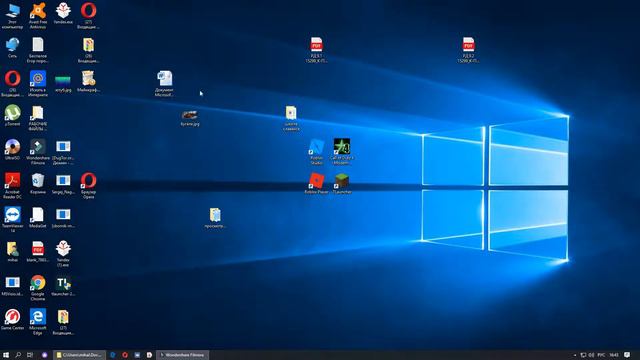Select the Google Chrome desktop shortcut
This screenshot has width=640, height=360.
pyautogui.click(x=38, y=288)
